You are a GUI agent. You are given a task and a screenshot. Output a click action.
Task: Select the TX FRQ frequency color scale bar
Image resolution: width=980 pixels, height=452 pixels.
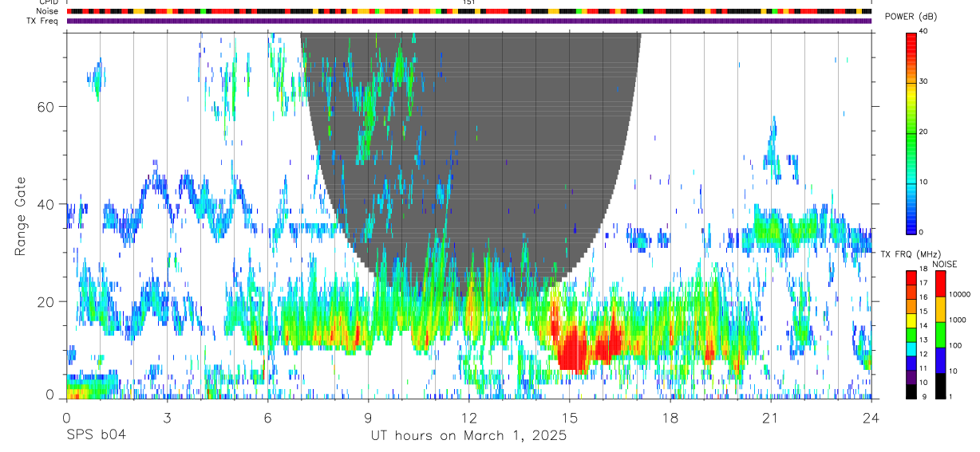(911, 334)
